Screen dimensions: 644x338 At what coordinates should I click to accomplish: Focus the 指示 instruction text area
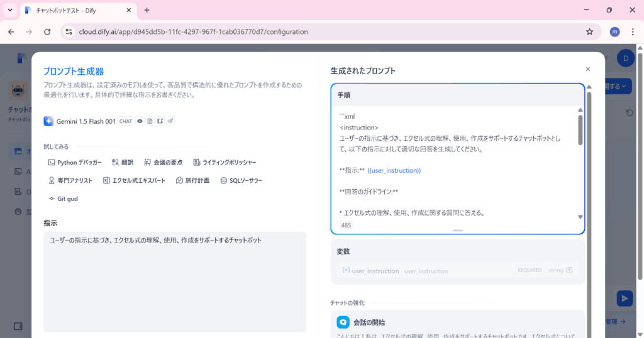click(175, 282)
